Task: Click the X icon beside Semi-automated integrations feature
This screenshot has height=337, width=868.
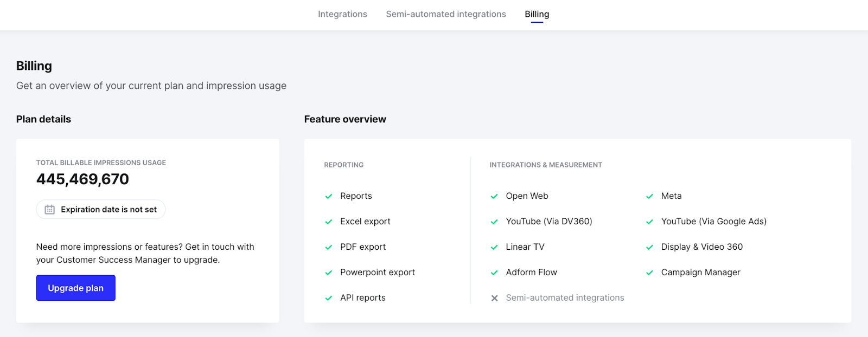Action: pyautogui.click(x=494, y=298)
